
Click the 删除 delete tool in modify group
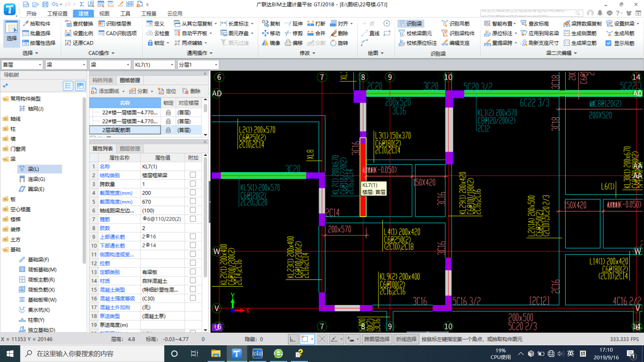point(339,33)
